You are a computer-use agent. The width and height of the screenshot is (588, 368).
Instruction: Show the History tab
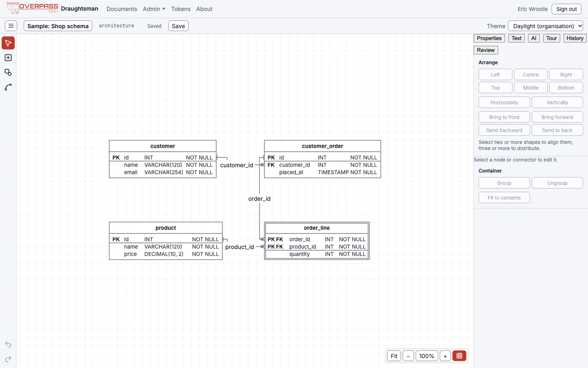coord(575,38)
